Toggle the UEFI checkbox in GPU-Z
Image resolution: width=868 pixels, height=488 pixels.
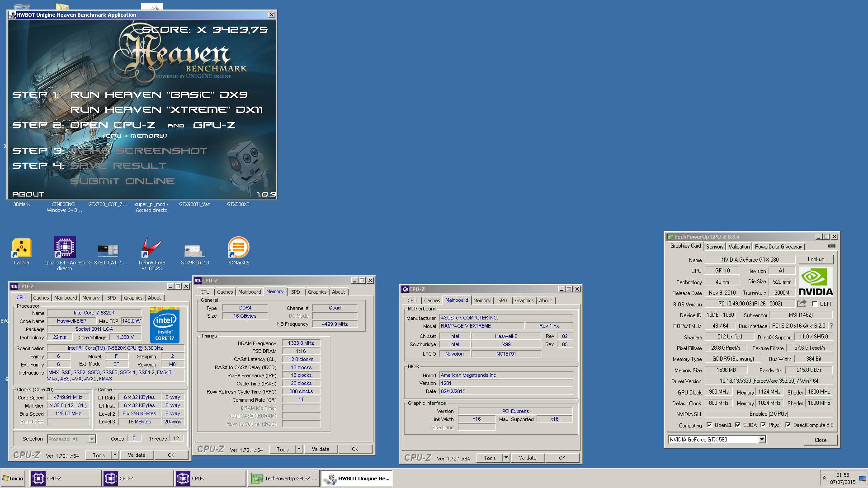click(x=815, y=304)
